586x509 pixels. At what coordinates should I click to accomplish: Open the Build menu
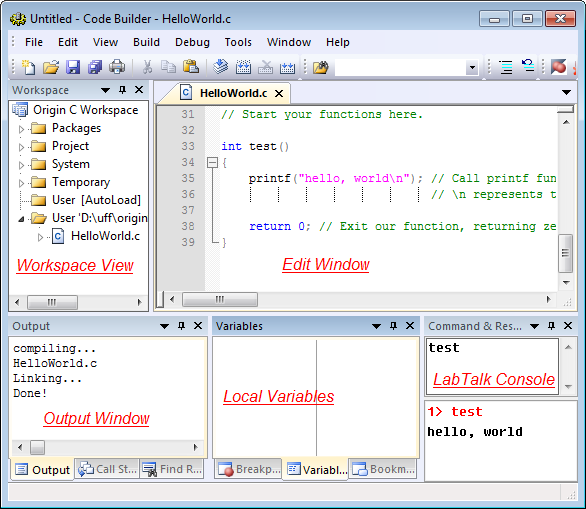coord(146,42)
